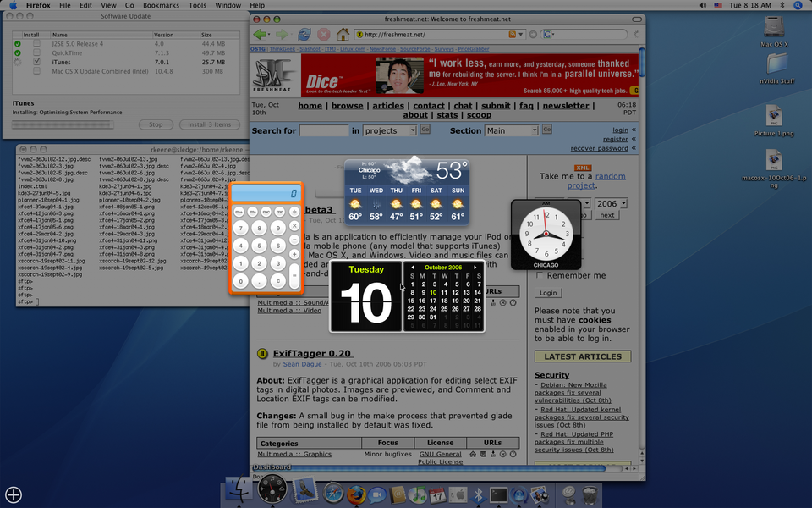The image size is (812, 508).
Task: Launch Safari compass icon in the Dock
Action: tap(333, 494)
